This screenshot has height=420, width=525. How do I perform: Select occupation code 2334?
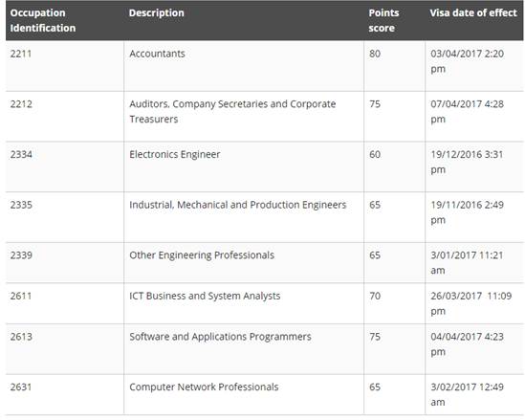[x=21, y=154]
